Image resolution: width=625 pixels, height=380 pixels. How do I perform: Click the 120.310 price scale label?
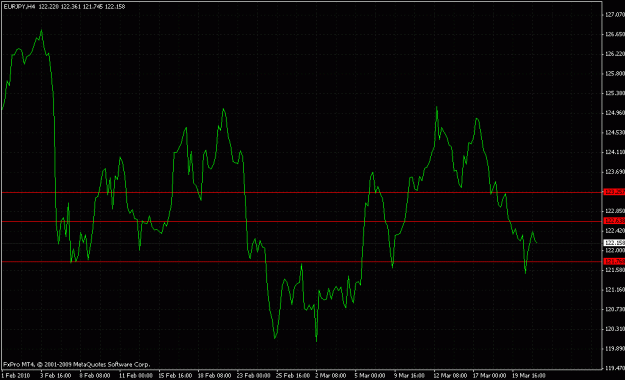point(615,329)
